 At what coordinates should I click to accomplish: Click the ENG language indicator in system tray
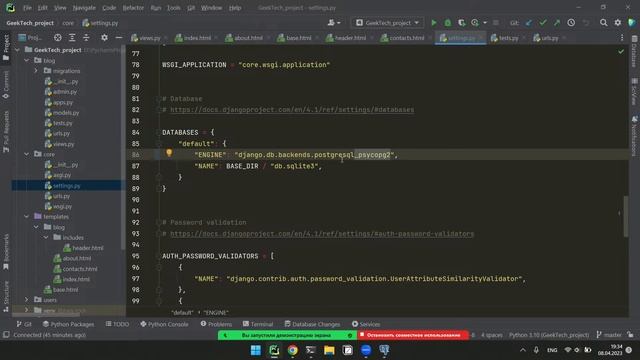coord(552,350)
